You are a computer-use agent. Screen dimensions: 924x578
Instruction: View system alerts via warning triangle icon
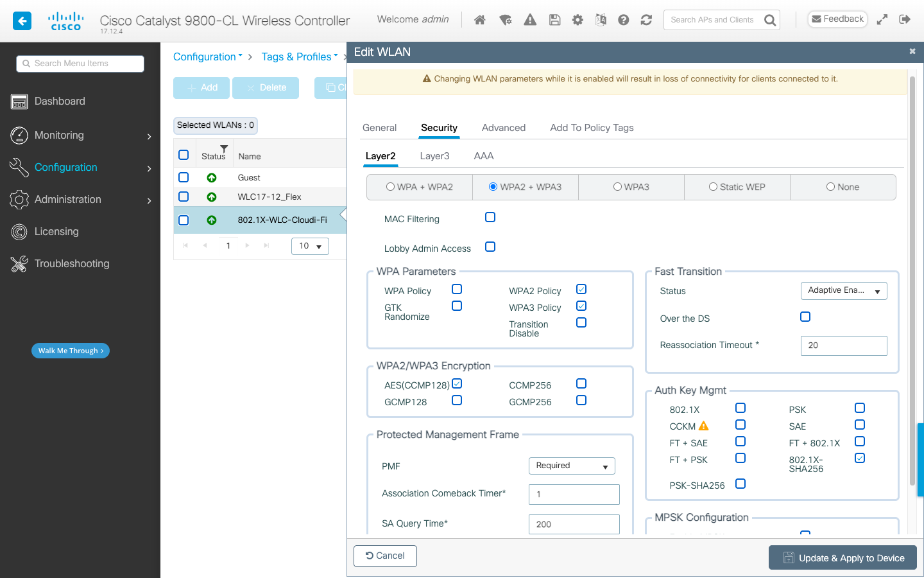529,19
